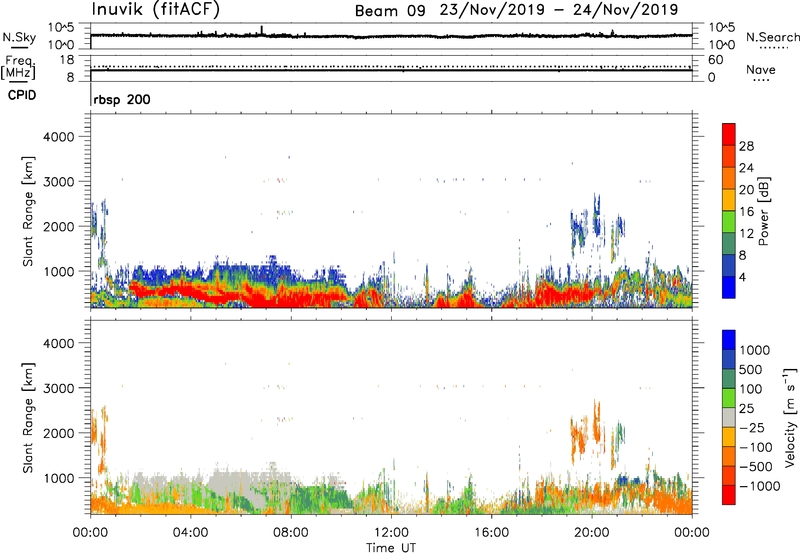Click the '20:00' time tick label
The height and width of the screenshot is (554, 800).
click(591, 533)
